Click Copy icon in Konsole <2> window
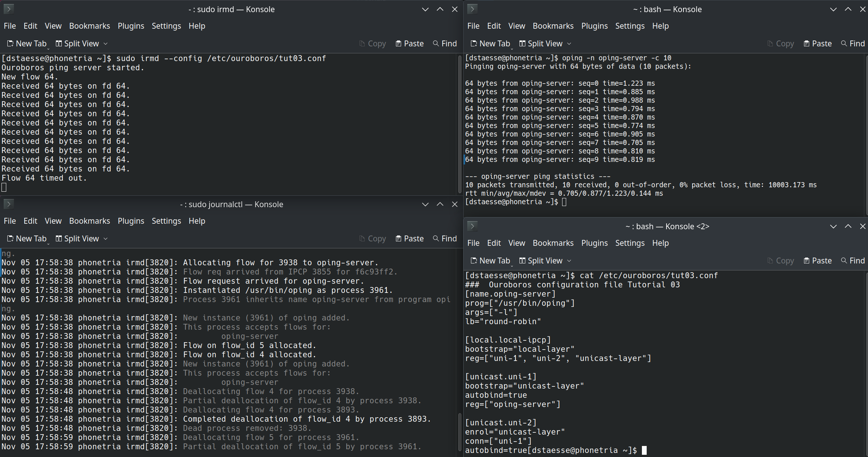Image resolution: width=868 pixels, height=457 pixels. pyautogui.click(x=770, y=261)
